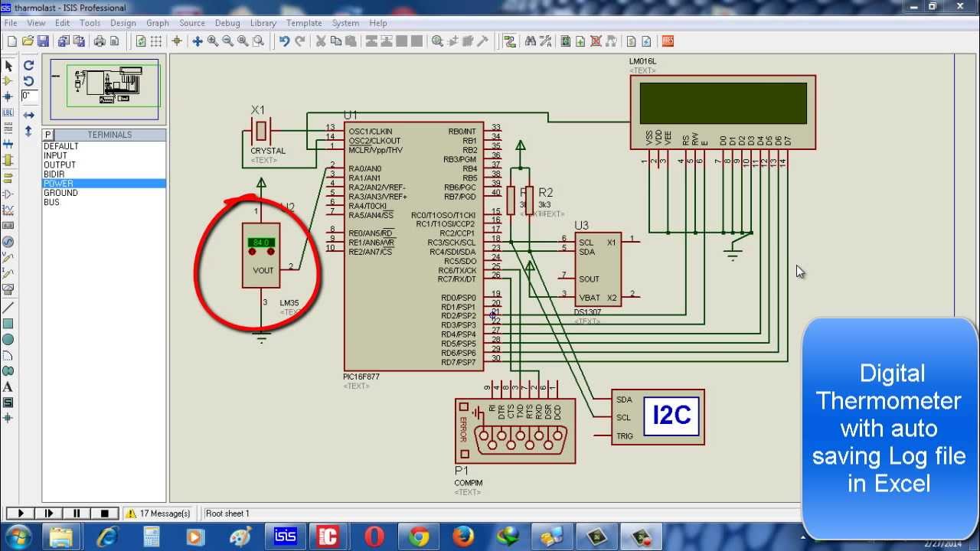This screenshot has height=551, width=980.
Task: Zoom out of the schematic
Action: (x=228, y=41)
